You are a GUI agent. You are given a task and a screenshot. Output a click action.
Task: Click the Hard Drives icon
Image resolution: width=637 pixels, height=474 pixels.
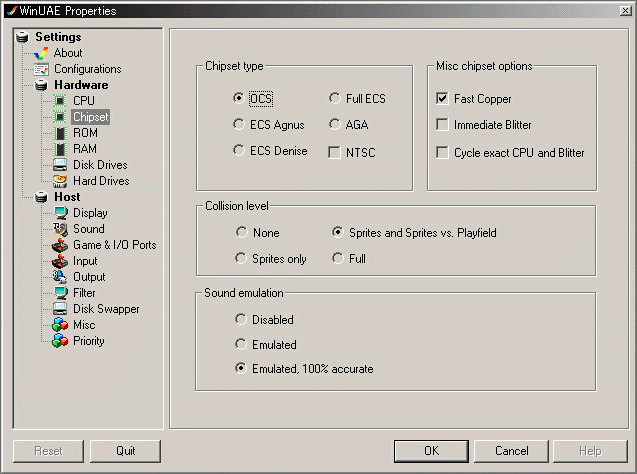(x=60, y=181)
